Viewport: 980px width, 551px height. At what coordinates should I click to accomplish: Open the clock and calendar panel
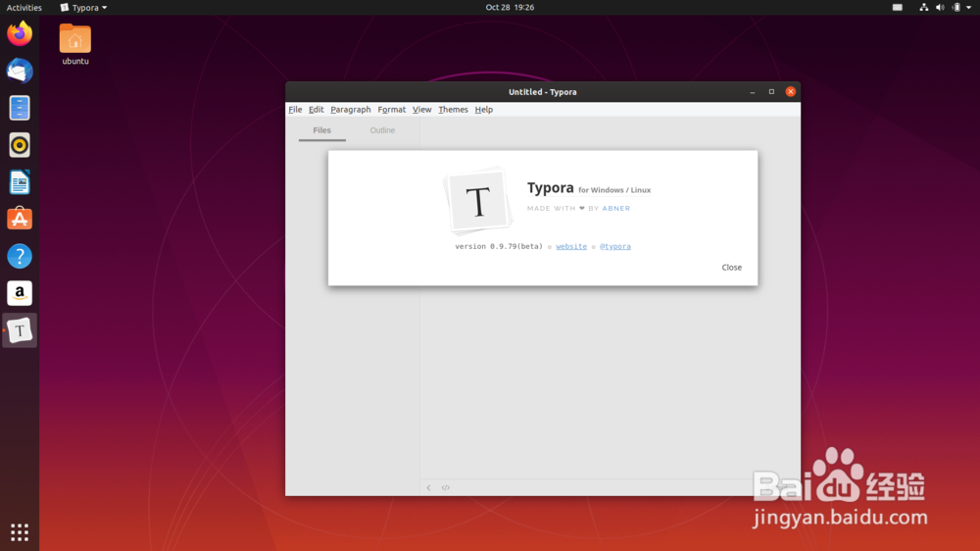[510, 8]
